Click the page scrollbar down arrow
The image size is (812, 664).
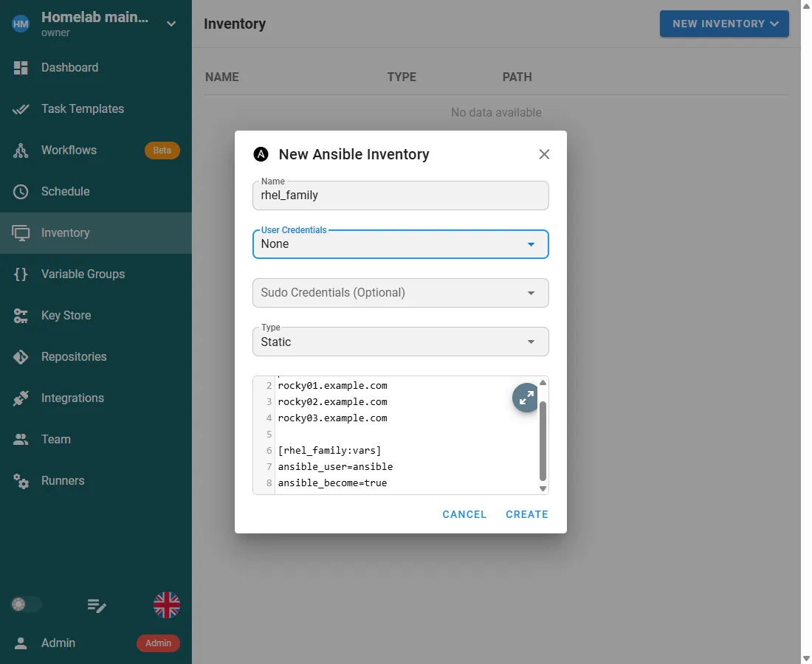(806, 658)
